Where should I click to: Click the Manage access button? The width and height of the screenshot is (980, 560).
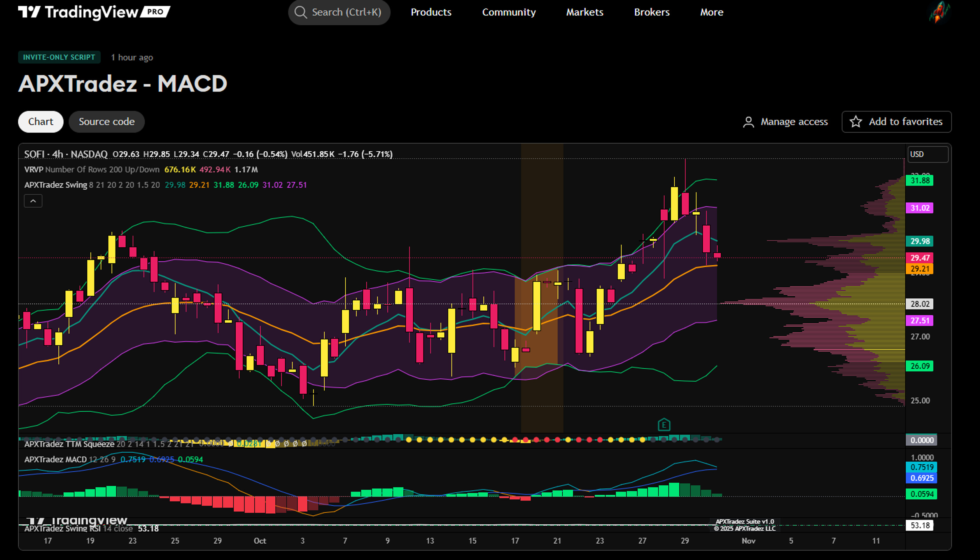pyautogui.click(x=786, y=122)
